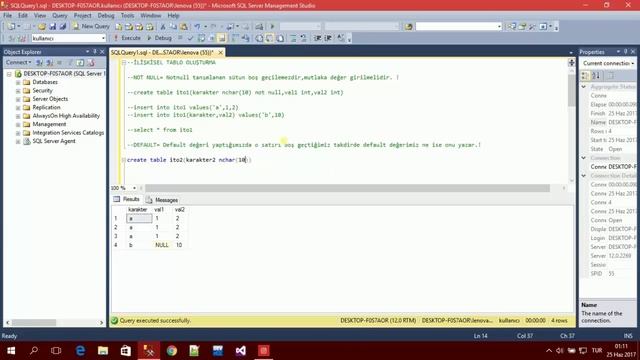Screen dimensions: 640x360
Task: Toggle the Include Actual Execution Plan icon
Action: click(235, 38)
